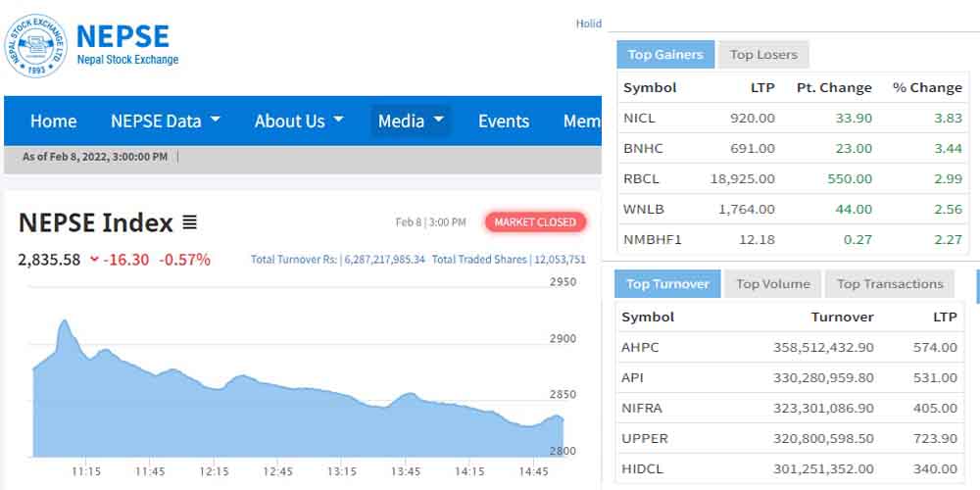This screenshot has width=980, height=490.
Task: Switch to the Top Volume tab
Action: click(772, 284)
